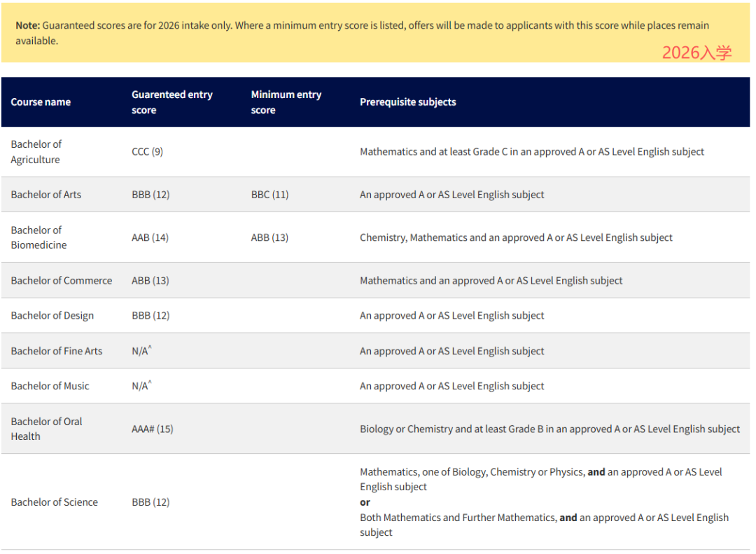Click the BBC (11) minimum entry score
Viewport: 756px width, 554px height.
coord(269,195)
